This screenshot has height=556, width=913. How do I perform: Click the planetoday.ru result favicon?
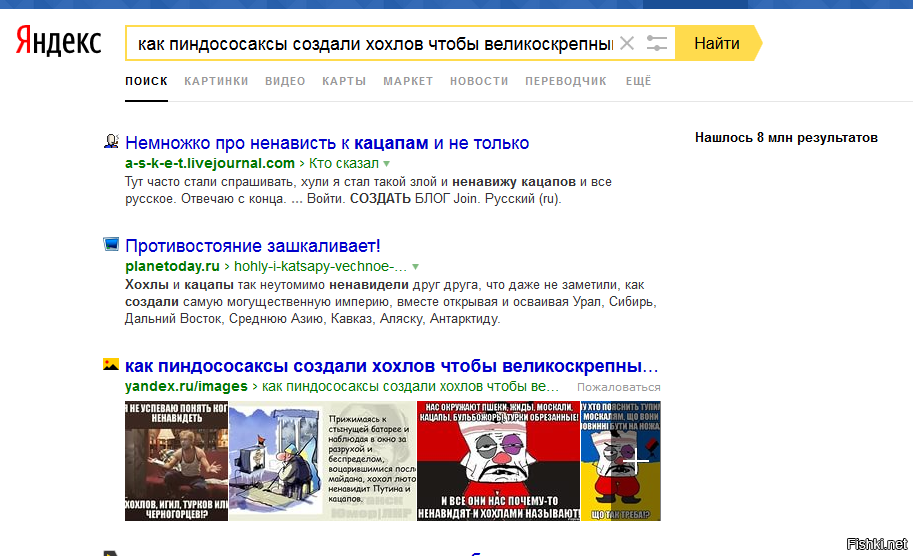click(x=111, y=244)
